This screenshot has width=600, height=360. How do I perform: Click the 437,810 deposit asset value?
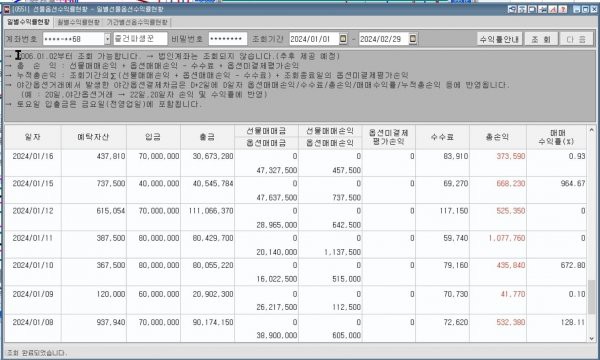click(x=111, y=156)
